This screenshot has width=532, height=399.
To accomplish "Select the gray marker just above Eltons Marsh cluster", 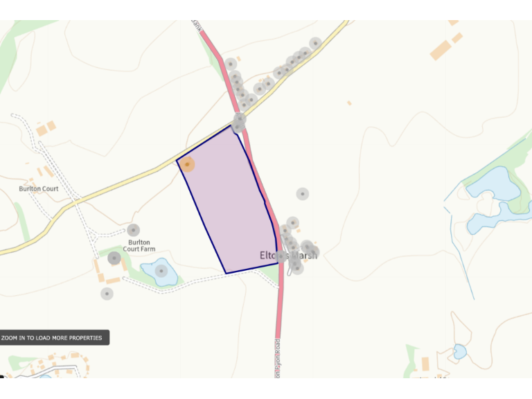I will pos(292,223).
